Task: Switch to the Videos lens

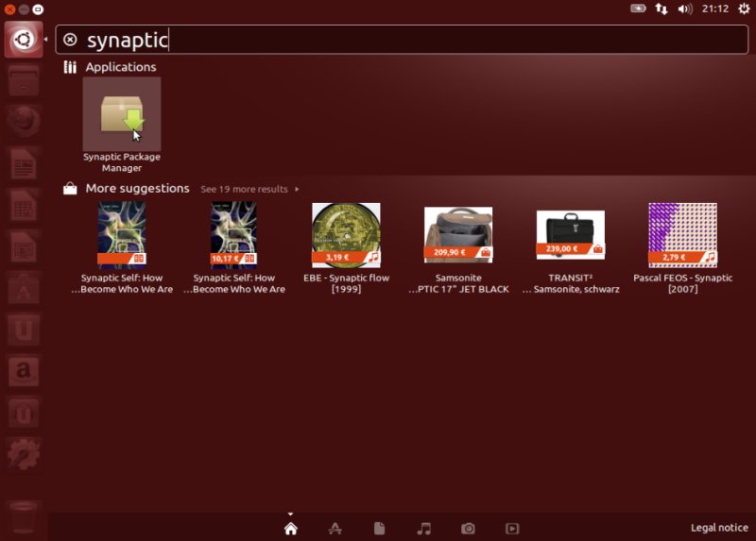Action: click(512, 529)
